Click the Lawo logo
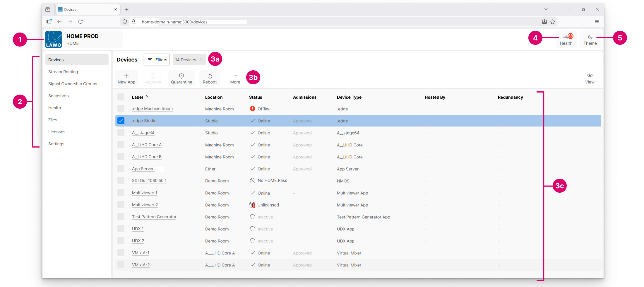This screenshot has width=644, height=287. click(x=54, y=40)
